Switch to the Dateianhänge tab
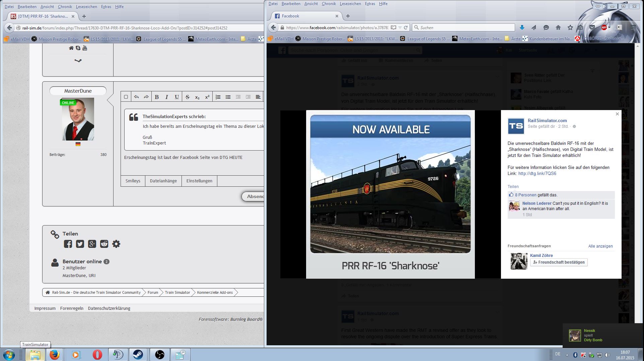 [x=163, y=181]
